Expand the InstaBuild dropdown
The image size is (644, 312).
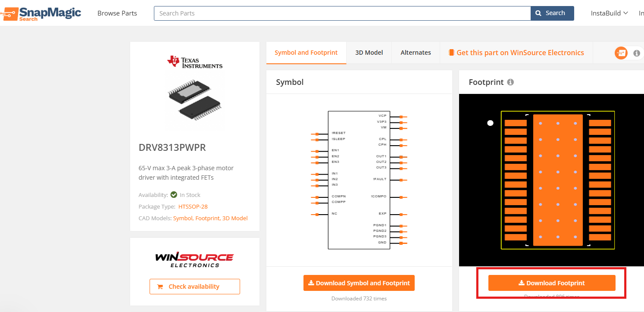click(x=609, y=13)
